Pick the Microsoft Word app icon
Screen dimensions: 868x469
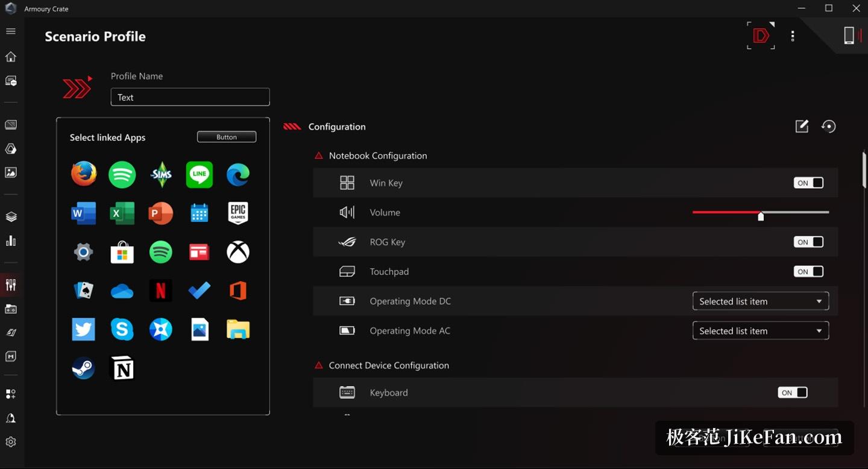click(83, 213)
